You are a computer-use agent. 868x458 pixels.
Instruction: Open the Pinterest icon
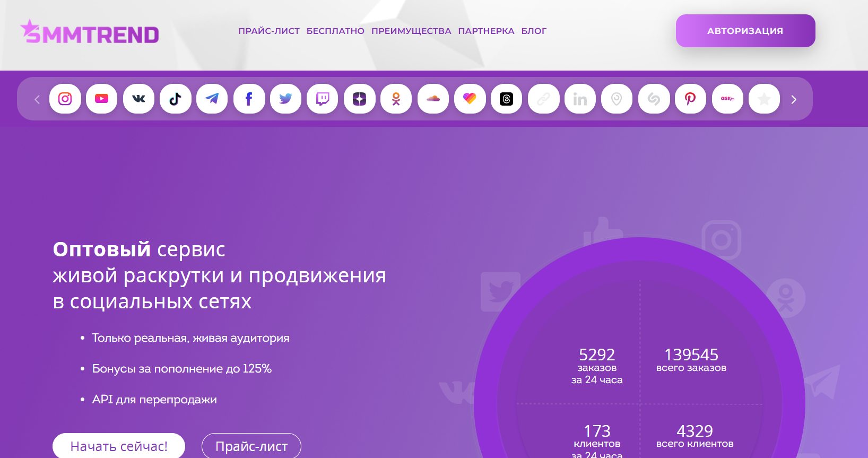(690, 99)
